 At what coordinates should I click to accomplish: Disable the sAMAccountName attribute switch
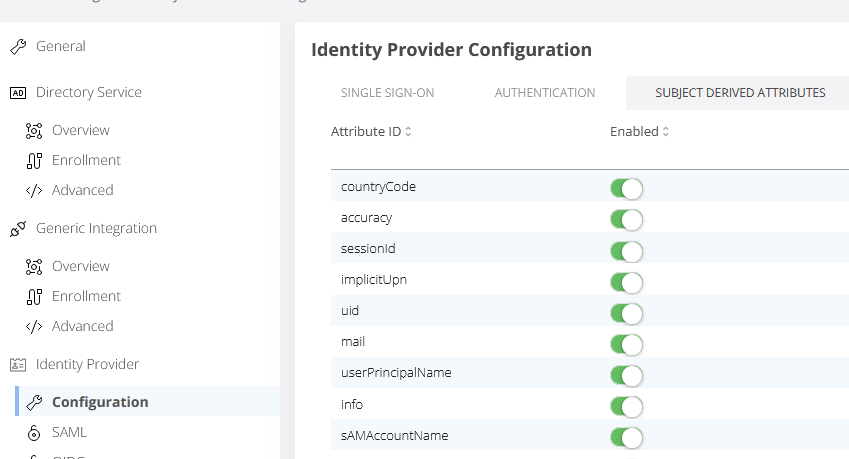click(626, 436)
